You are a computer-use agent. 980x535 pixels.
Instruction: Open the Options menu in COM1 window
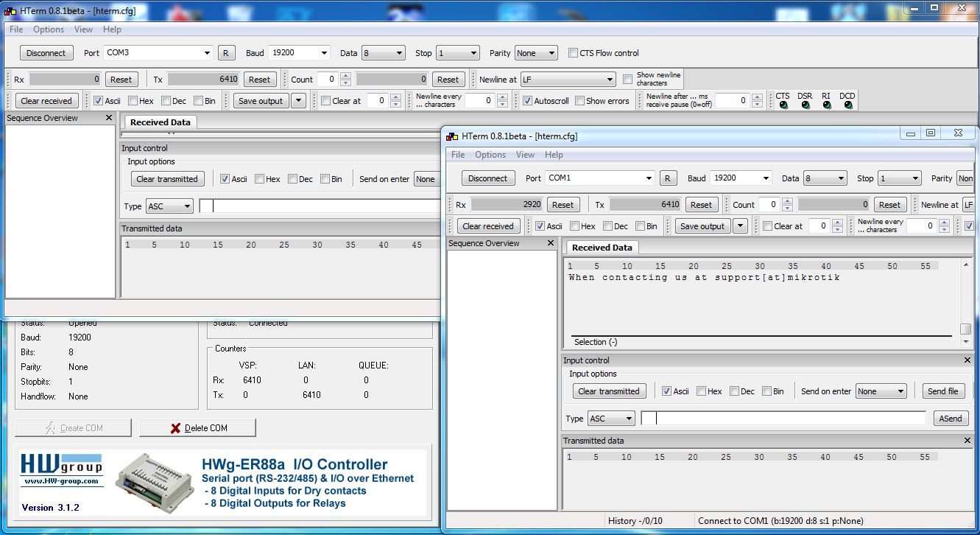(490, 155)
